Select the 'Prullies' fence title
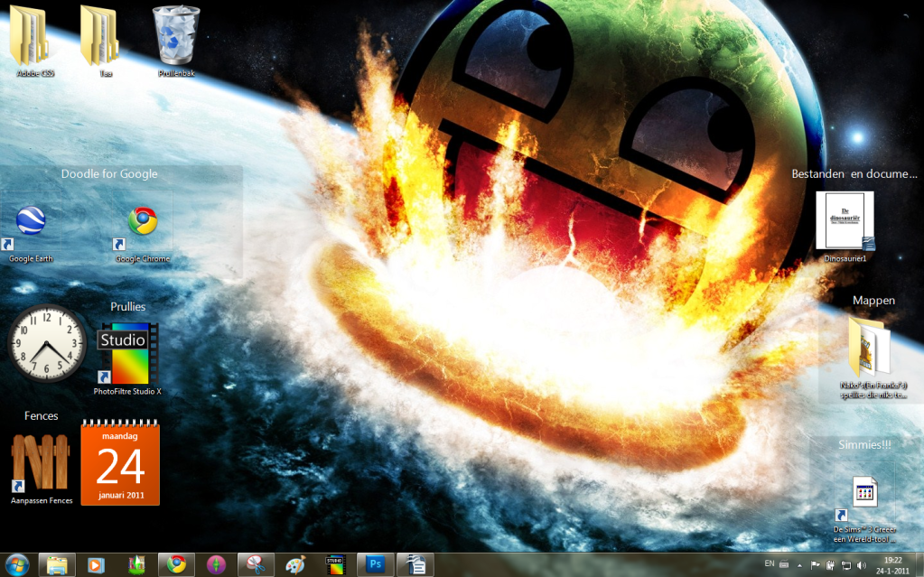Screen dimensions: 924x577 coord(128,306)
